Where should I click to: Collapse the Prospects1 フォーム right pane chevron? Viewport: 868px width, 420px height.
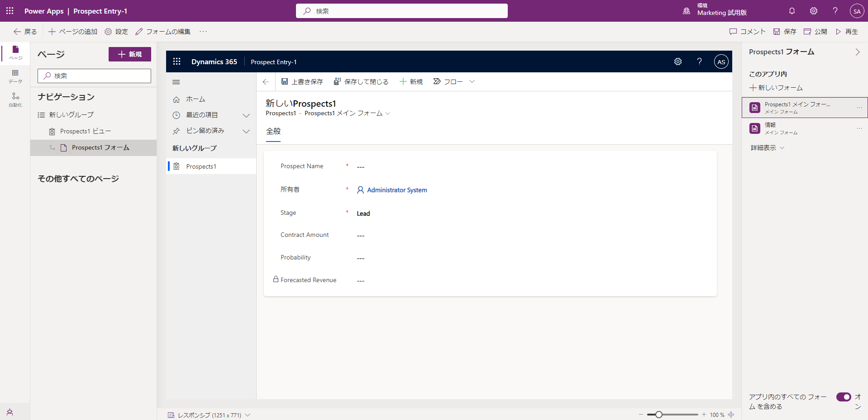[857, 52]
